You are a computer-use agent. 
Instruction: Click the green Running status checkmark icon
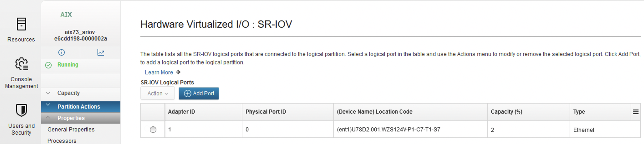[48, 65]
